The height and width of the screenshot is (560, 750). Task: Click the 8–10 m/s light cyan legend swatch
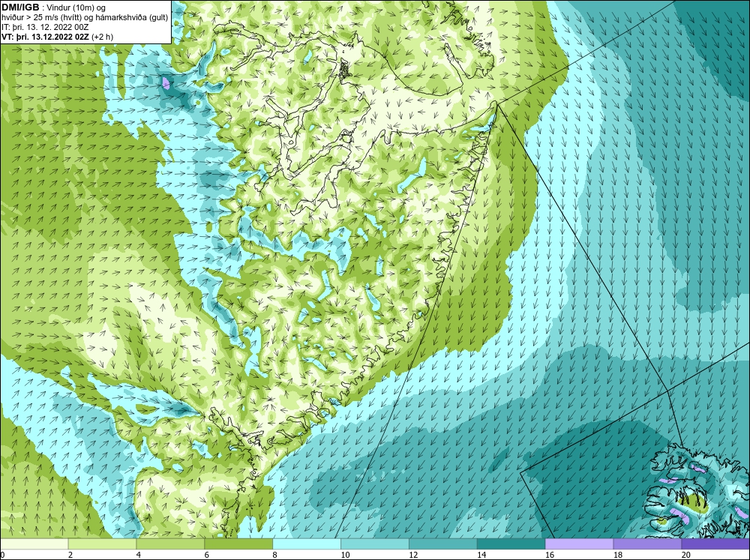[x=307, y=544]
